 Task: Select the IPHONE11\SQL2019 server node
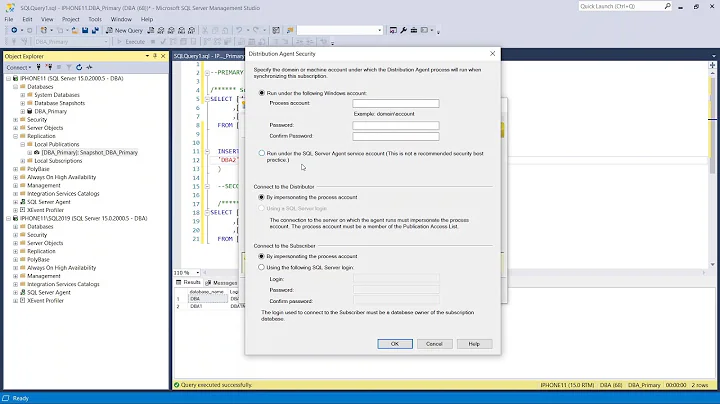(x=84, y=219)
